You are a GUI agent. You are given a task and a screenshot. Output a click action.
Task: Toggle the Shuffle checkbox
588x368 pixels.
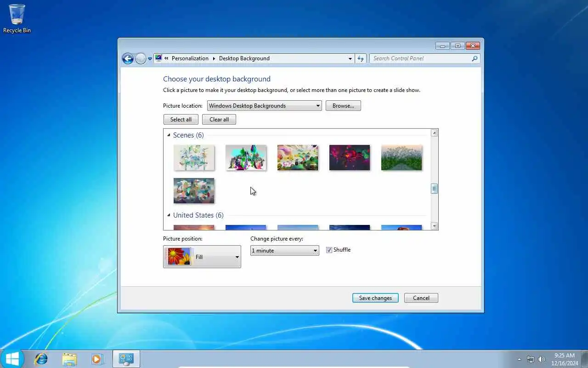tap(329, 250)
